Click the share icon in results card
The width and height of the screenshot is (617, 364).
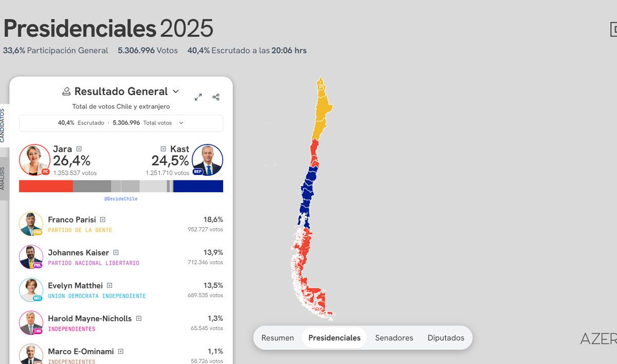point(216,97)
